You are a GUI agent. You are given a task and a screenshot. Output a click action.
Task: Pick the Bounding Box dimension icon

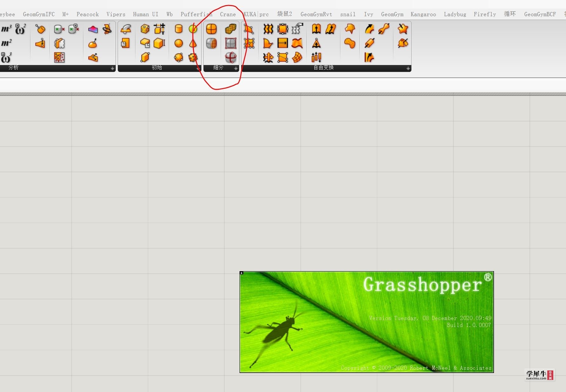tap(160, 29)
